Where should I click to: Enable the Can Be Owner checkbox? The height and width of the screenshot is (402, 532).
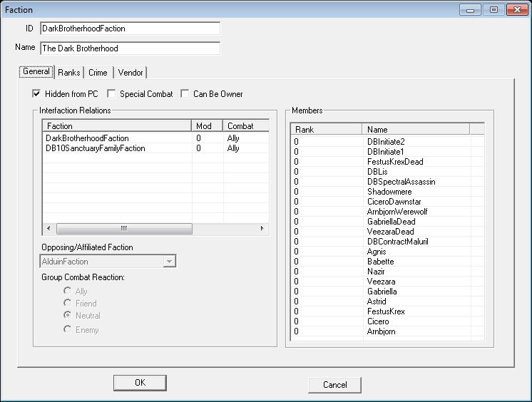185,93
